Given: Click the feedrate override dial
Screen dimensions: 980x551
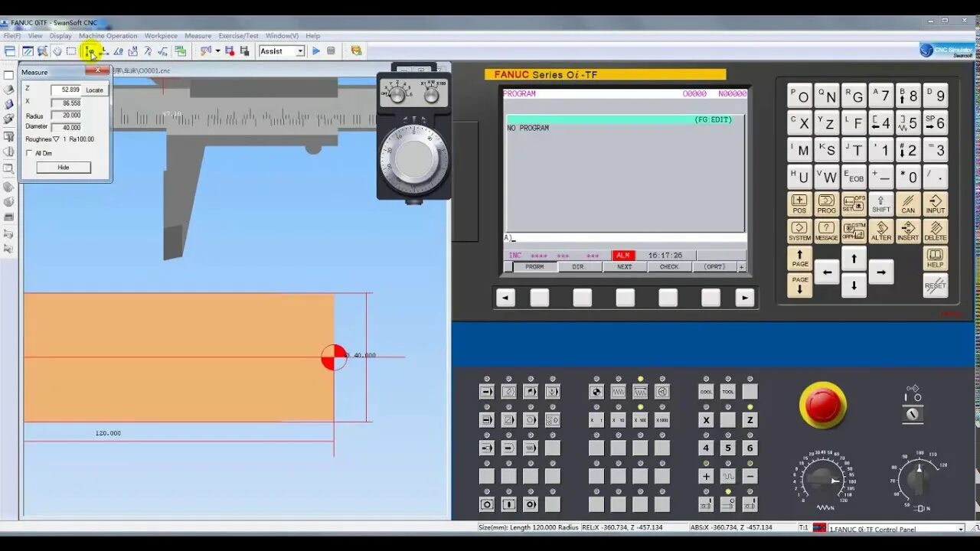Looking at the screenshot, I should (x=824, y=481).
